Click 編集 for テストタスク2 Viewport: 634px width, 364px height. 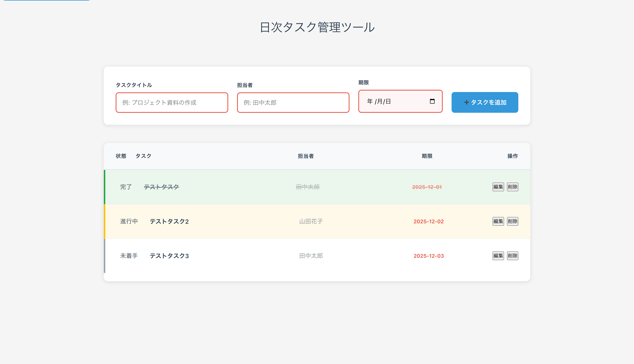[498, 221]
